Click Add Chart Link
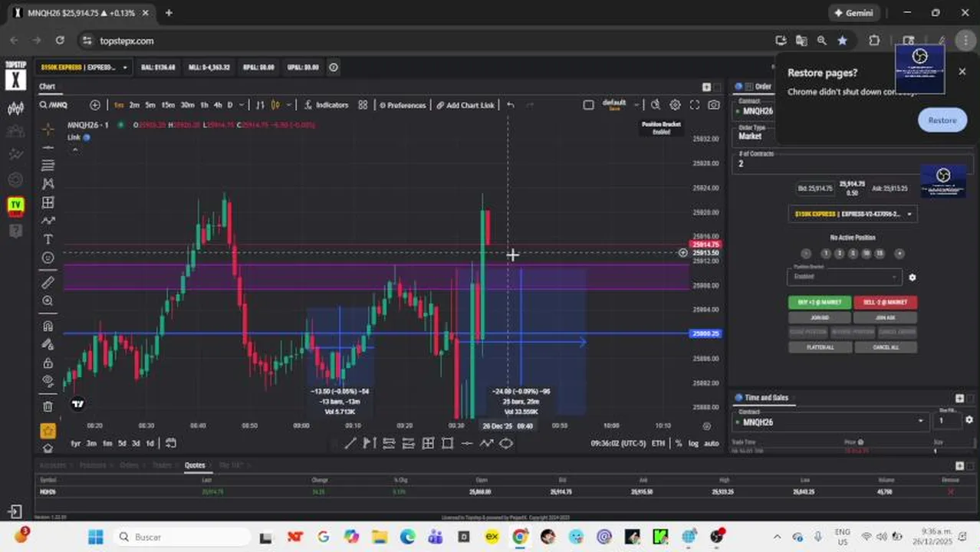 [465, 105]
